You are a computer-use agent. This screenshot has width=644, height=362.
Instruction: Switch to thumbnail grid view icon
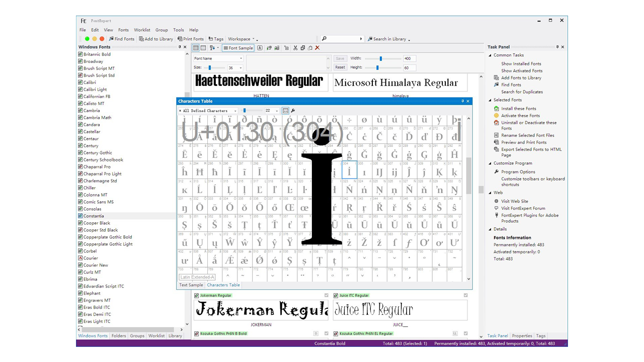click(196, 48)
